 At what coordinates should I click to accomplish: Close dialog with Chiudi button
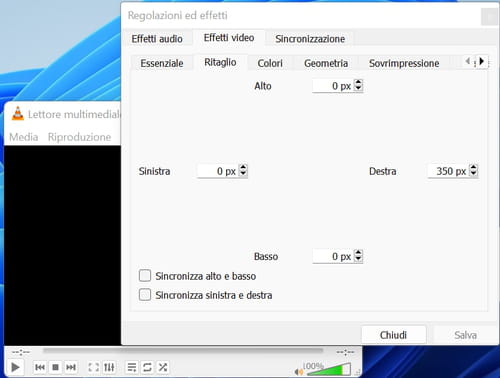click(x=394, y=335)
